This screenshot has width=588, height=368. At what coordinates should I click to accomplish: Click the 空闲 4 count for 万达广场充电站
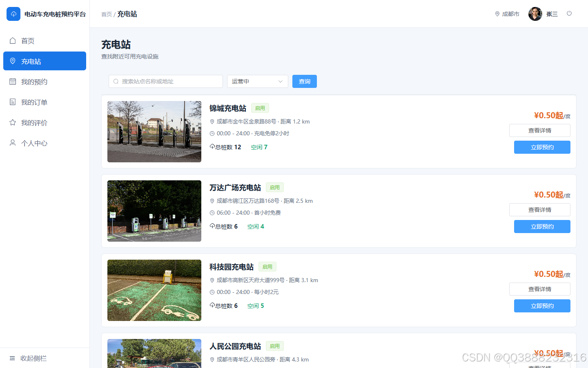[x=256, y=227]
